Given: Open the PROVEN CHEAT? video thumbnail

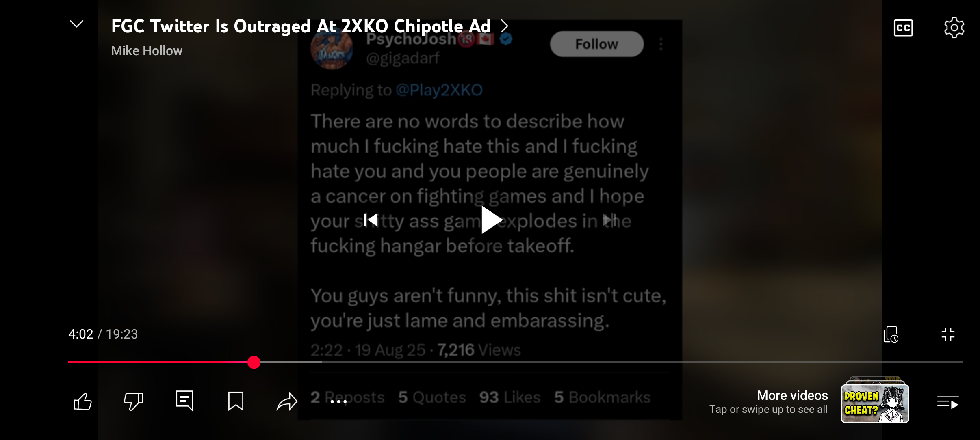Looking at the screenshot, I should pos(875,403).
